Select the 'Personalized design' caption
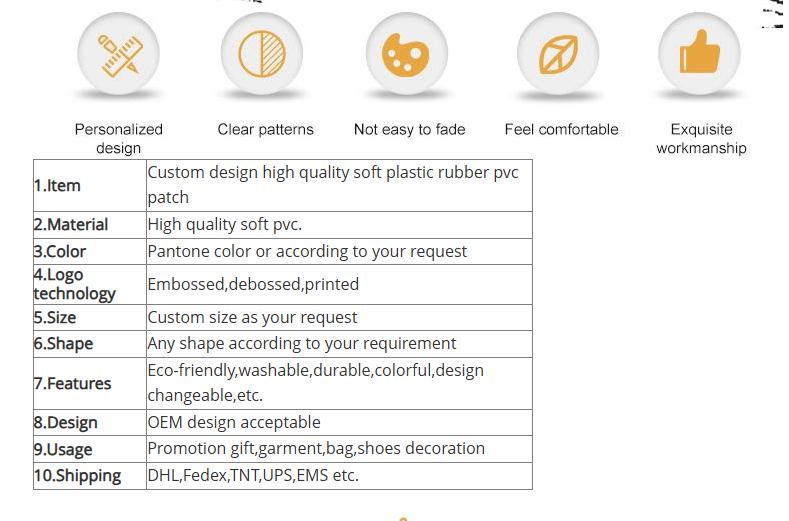Image resolution: width=789 pixels, height=521 pixels. (119, 138)
